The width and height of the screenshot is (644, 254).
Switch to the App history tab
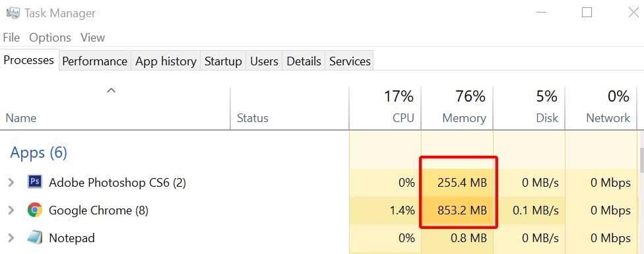click(x=166, y=61)
